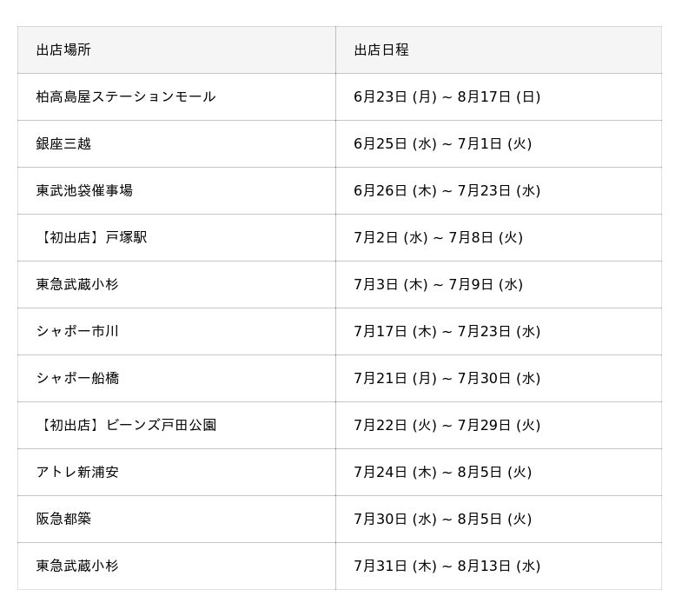Select the 柏高島屋ステーションモール cell
Screen dimensions: 695x616
pos(126,97)
